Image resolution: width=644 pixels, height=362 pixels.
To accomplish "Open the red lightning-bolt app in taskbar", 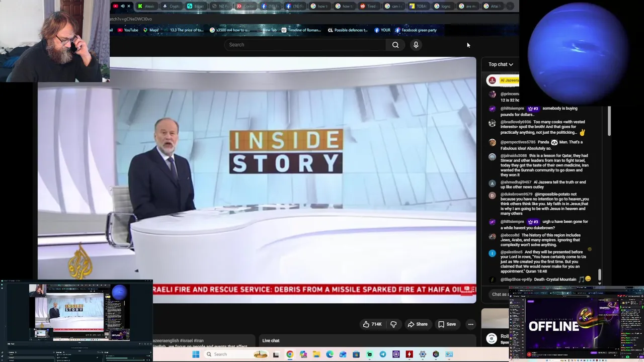I will 409,354.
